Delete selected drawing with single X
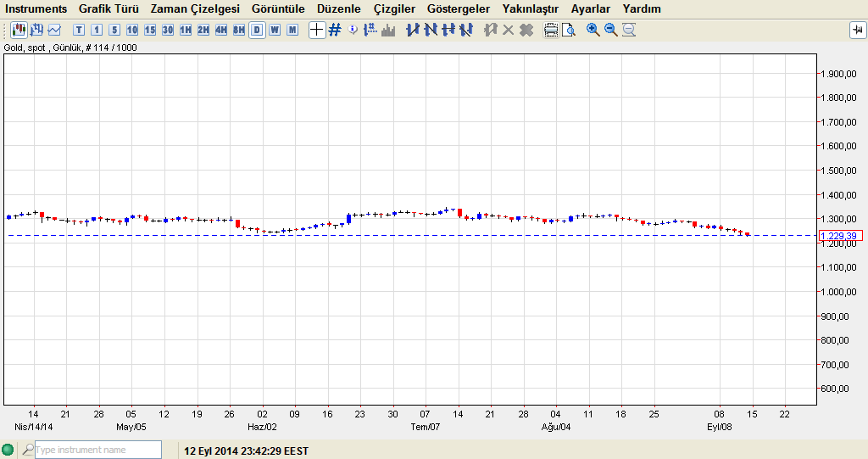Screen dimensions: 868x459 click(x=509, y=30)
